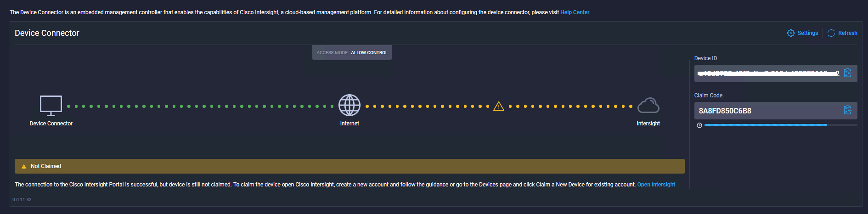
Task: Click the Not Claimed warning icon
Action: pos(24,166)
